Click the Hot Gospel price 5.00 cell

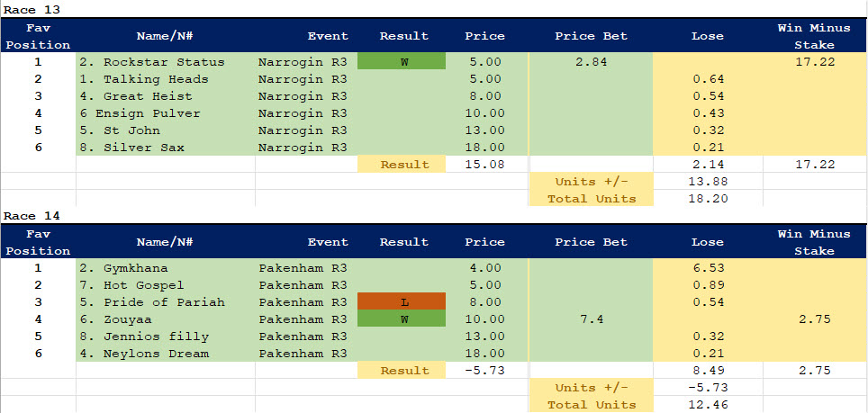(x=484, y=285)
